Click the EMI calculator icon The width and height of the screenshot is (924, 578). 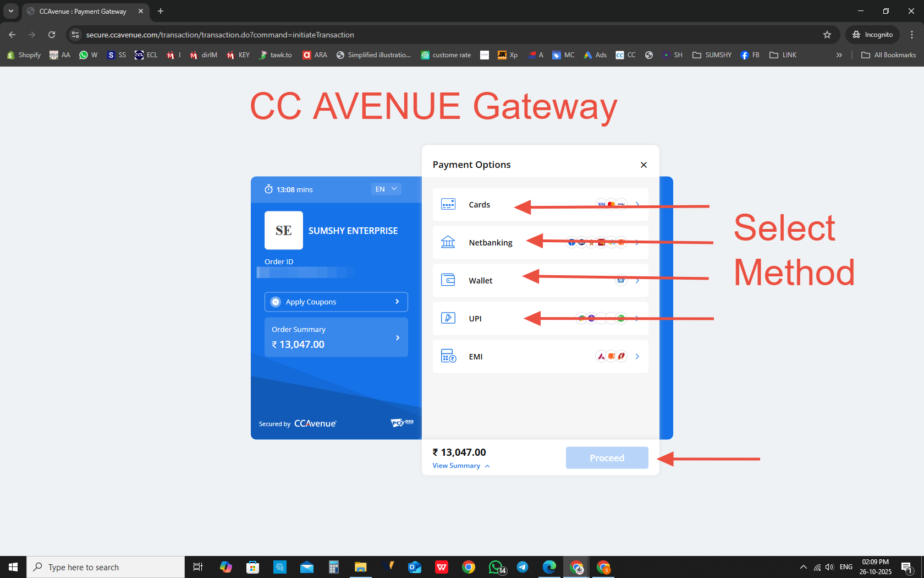click(448, 356)
